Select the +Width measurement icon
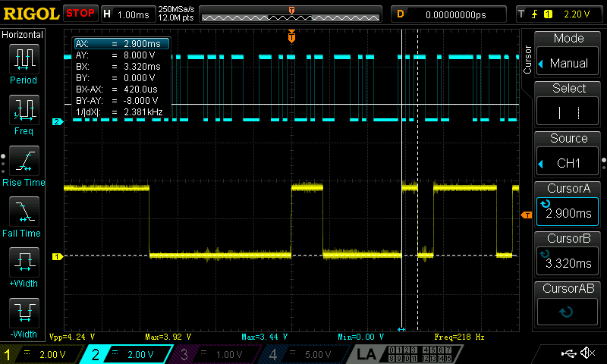The width and height of the screenshot is (607, 364). 23,262
